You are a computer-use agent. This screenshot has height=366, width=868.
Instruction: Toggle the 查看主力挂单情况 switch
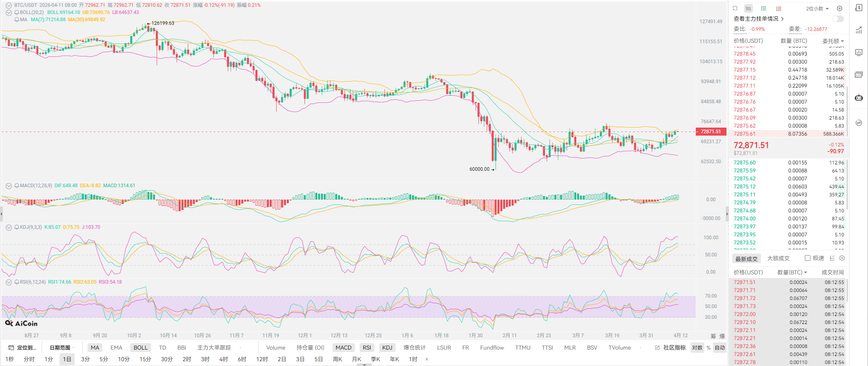838,19
